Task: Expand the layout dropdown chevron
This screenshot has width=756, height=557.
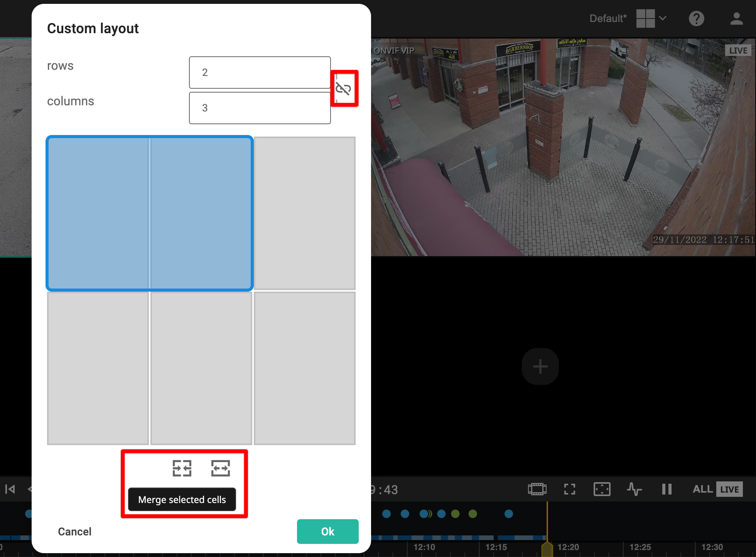Action: click(663, 19)
